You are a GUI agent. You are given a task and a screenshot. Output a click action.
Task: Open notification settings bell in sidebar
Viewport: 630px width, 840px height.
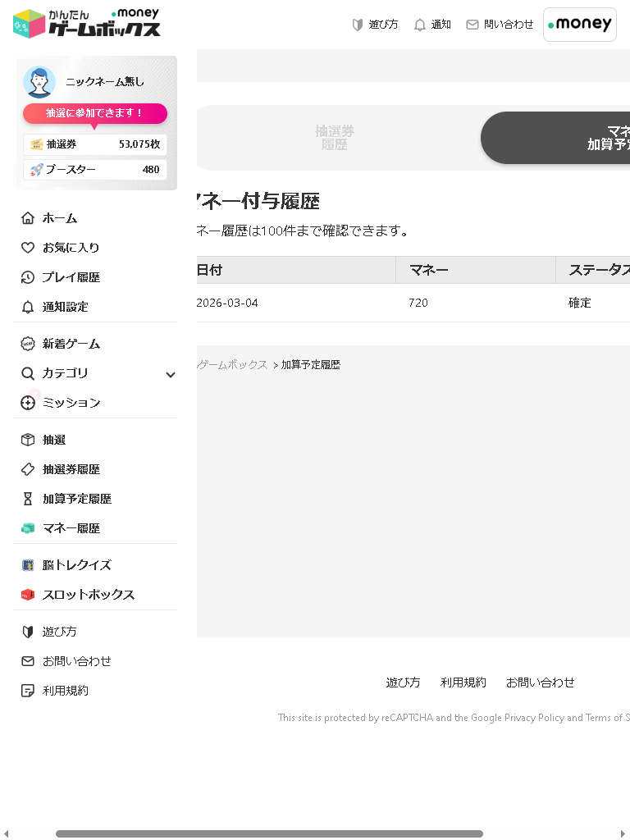coord(28,307)
